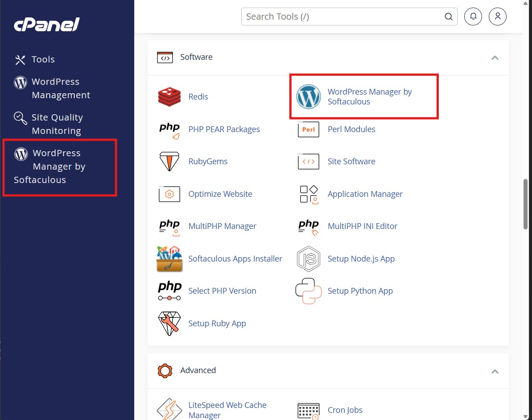Click the page vertical scrollbar thumb

click(x=526, y=204)
